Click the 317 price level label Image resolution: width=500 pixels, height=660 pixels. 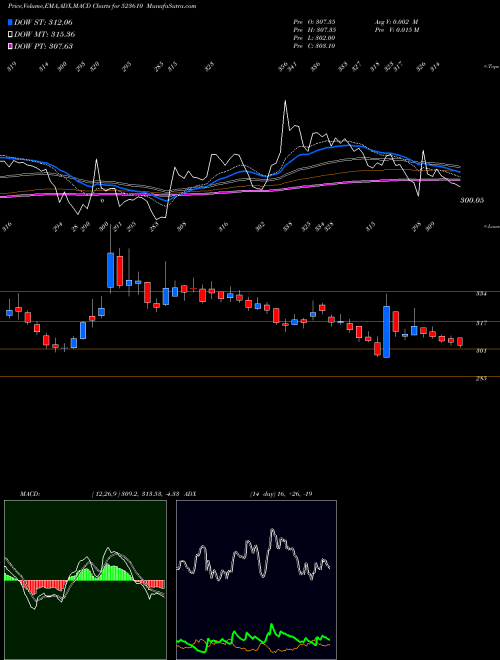click(481, 323)
